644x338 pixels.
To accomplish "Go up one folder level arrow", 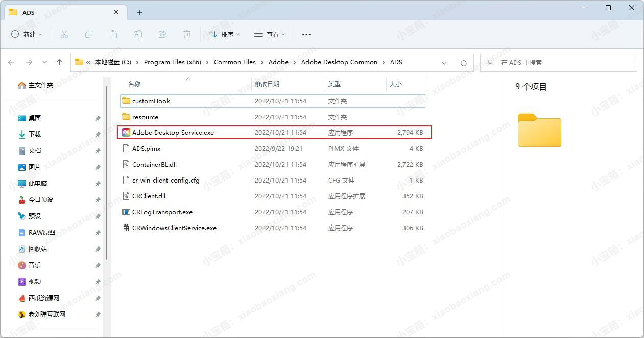I will pyautogui.click(x=59, y=62).
